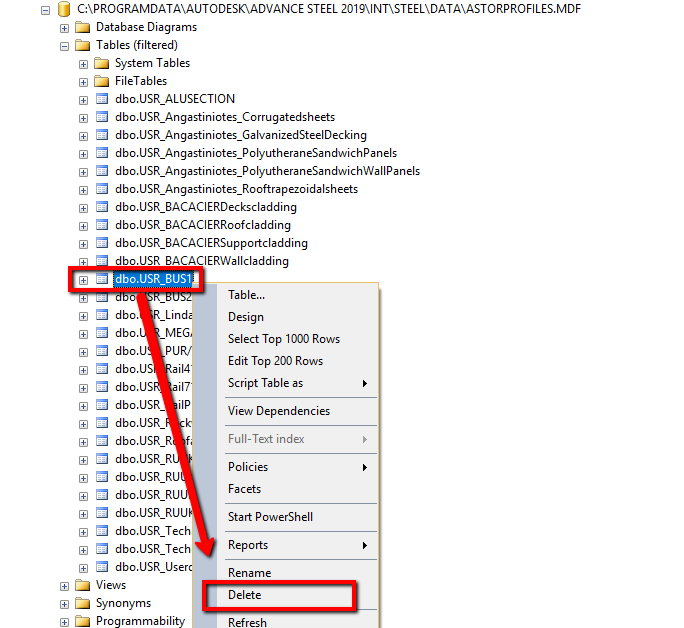Select the Database Diagrams folder label
Image resolution: width=684 pixels, height=628 pixels.
pyautogui.click(x=147, y=27)
